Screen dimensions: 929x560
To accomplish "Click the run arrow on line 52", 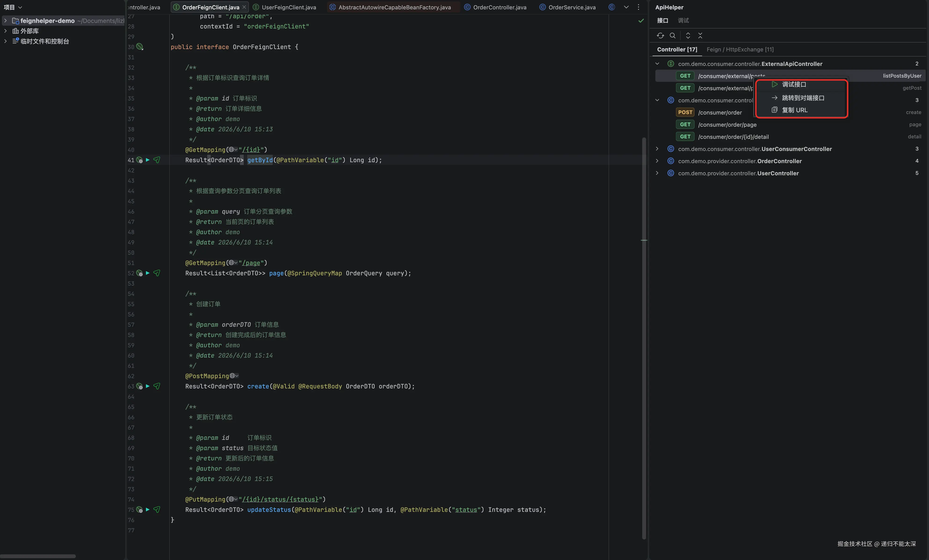I will pos(148,273).
